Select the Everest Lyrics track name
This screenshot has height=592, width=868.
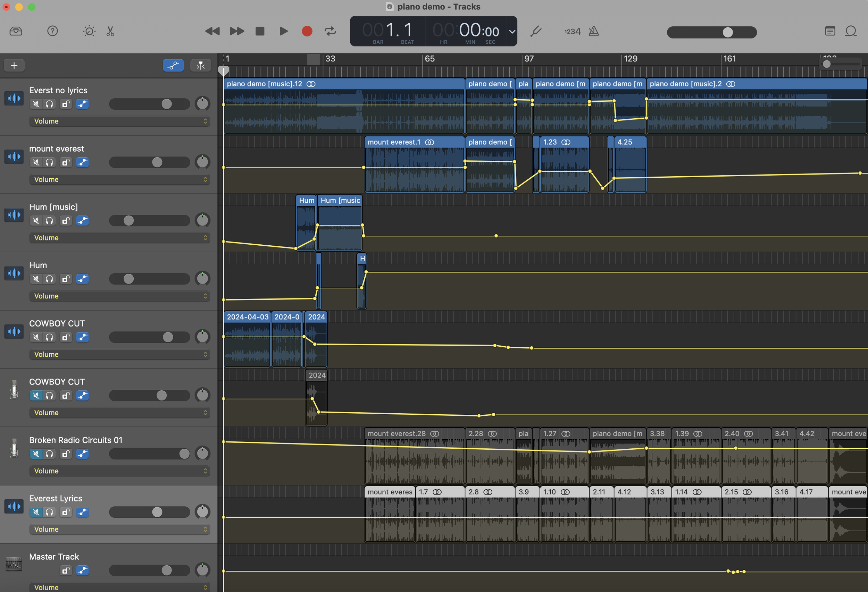pyautogui.click(x=56, y=498)
